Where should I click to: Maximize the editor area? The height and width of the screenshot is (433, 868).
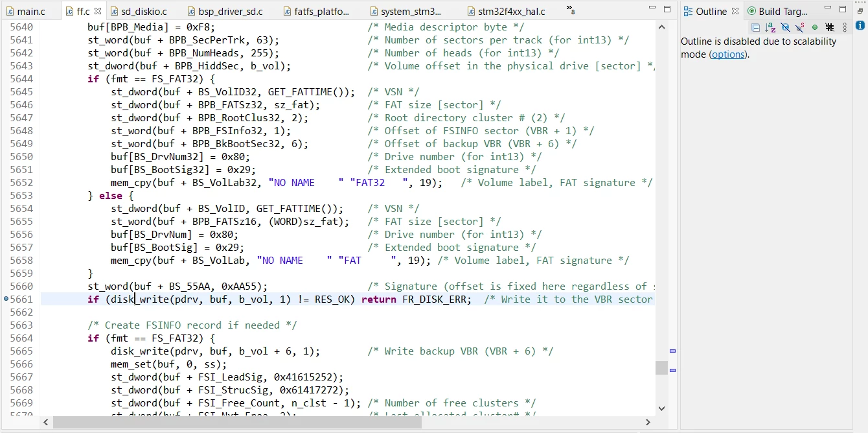tap(667, 9)
